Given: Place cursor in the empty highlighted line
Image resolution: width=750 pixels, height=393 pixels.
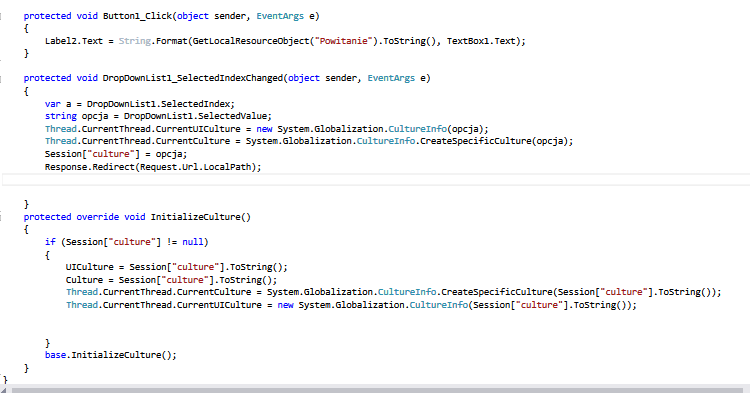Looking at the screenshot, I should tap(376, 180).
